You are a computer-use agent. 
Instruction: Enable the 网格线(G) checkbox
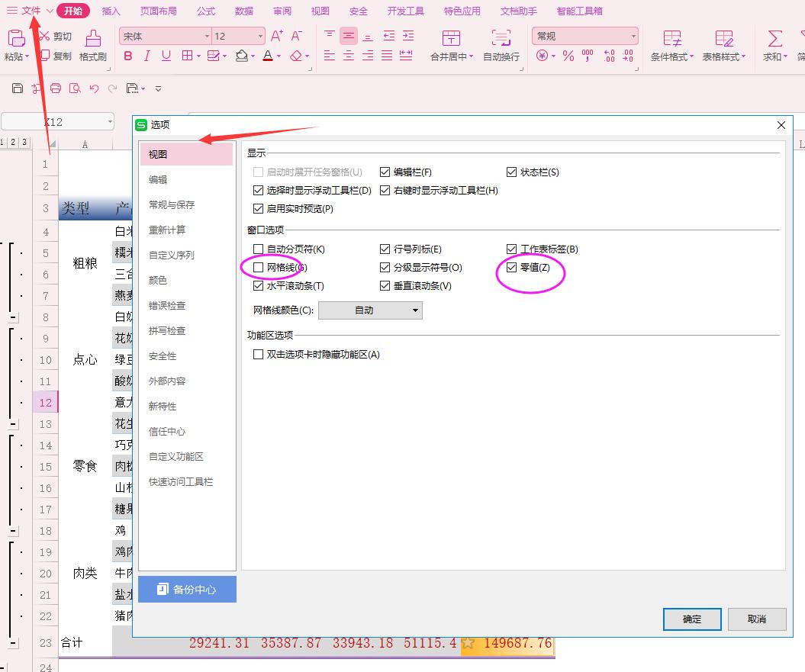(x=258, y=268)
